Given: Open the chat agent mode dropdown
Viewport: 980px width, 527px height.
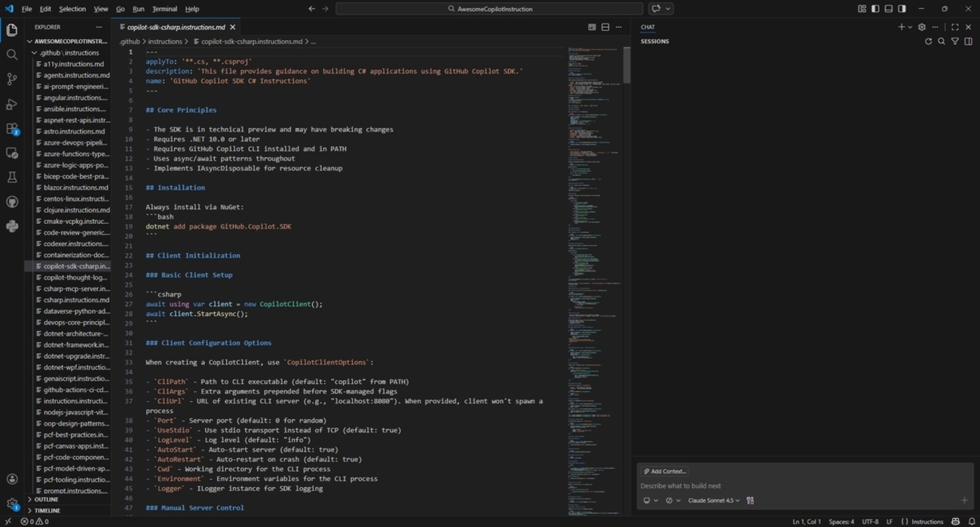Looking at the screenshot, I should [673, 501].
